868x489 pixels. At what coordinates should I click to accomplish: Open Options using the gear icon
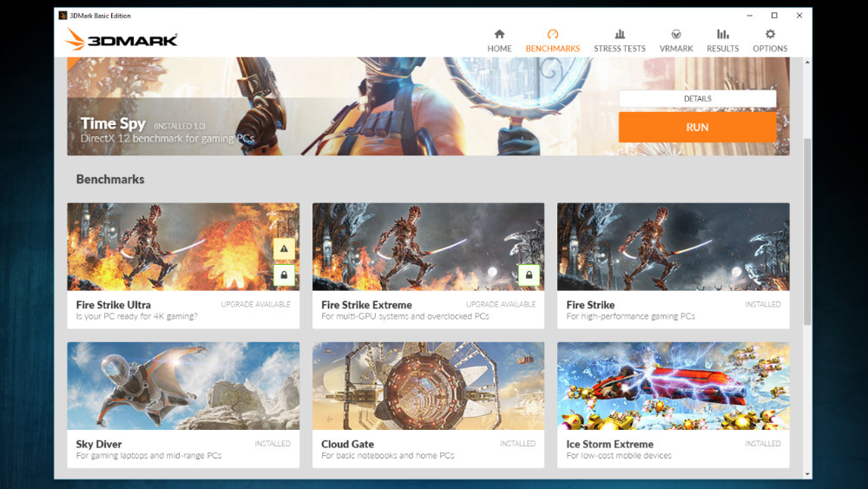coord(770,35)
